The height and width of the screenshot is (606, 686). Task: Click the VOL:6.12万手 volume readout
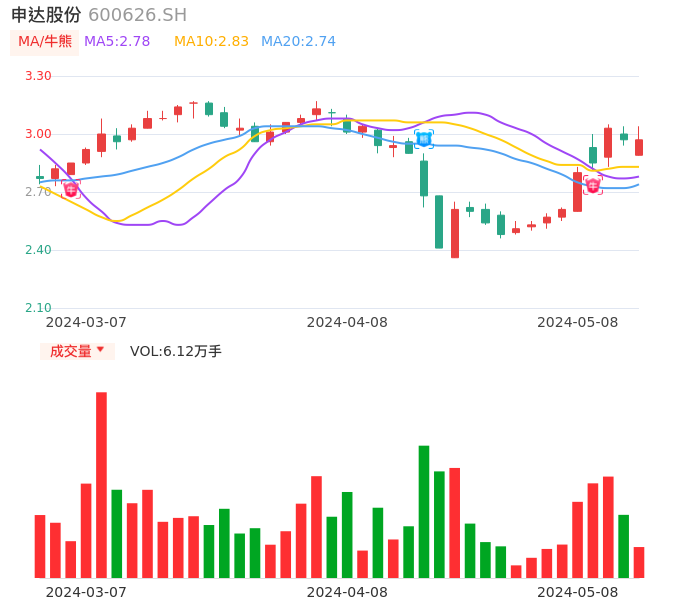(x=176, y=351)
